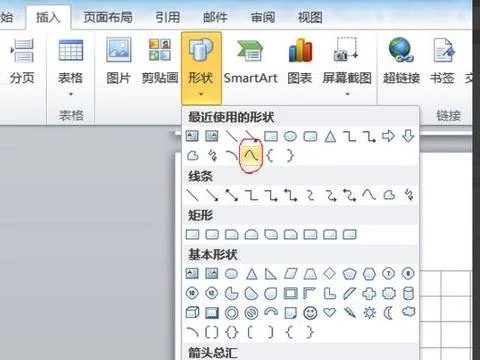Select the oval in recently used shapes

point(290,136)
